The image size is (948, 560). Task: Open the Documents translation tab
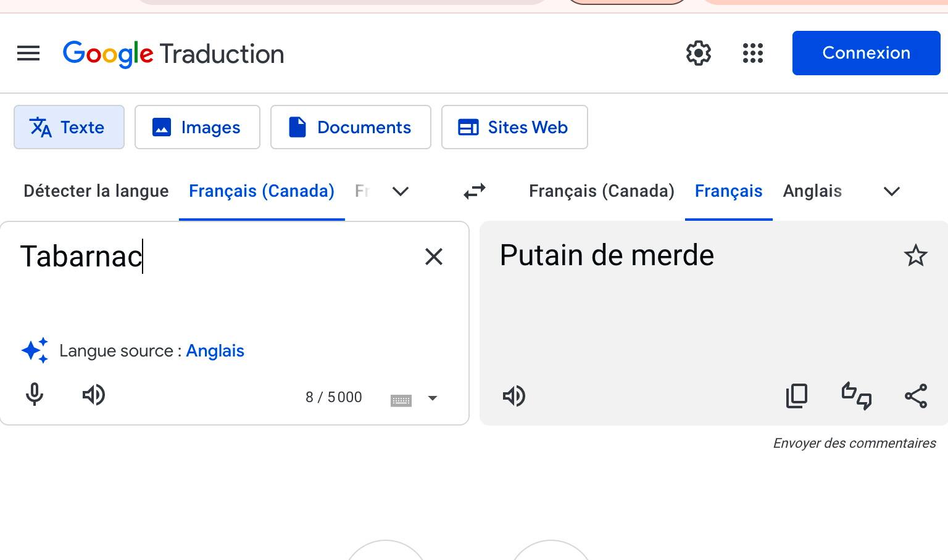tap(351, 127)
